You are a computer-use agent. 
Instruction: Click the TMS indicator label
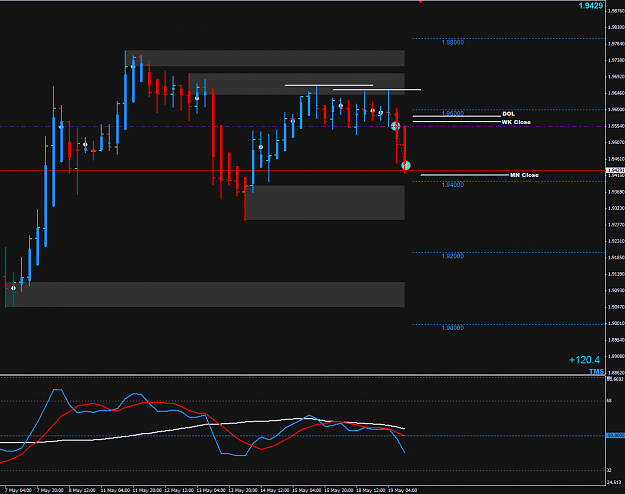pyautogui.click(x=596, y=371)
